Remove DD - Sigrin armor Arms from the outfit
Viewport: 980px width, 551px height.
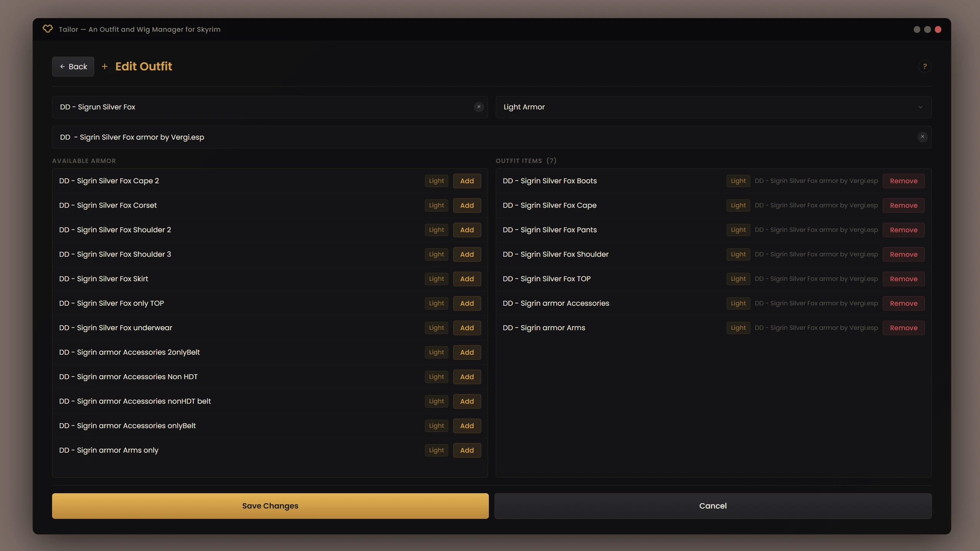[903, 328]
